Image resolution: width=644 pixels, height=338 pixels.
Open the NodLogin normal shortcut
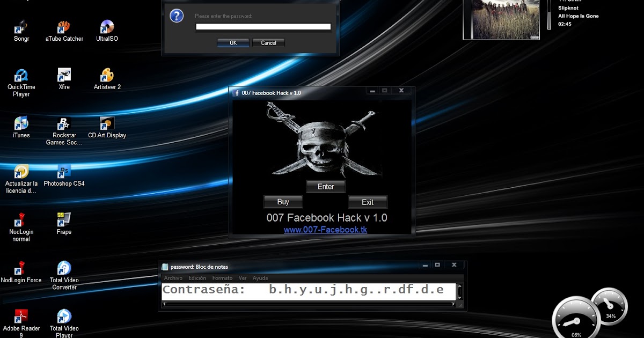point(21,227)
